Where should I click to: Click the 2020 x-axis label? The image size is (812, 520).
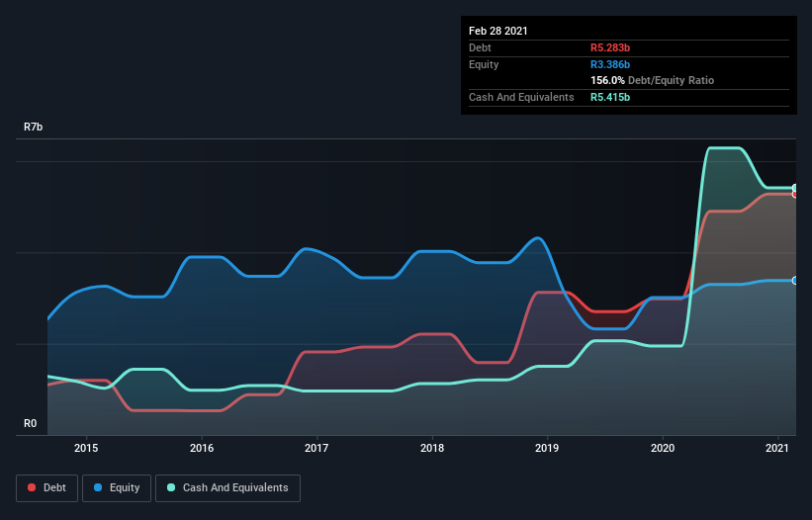[x=663, y=448]
